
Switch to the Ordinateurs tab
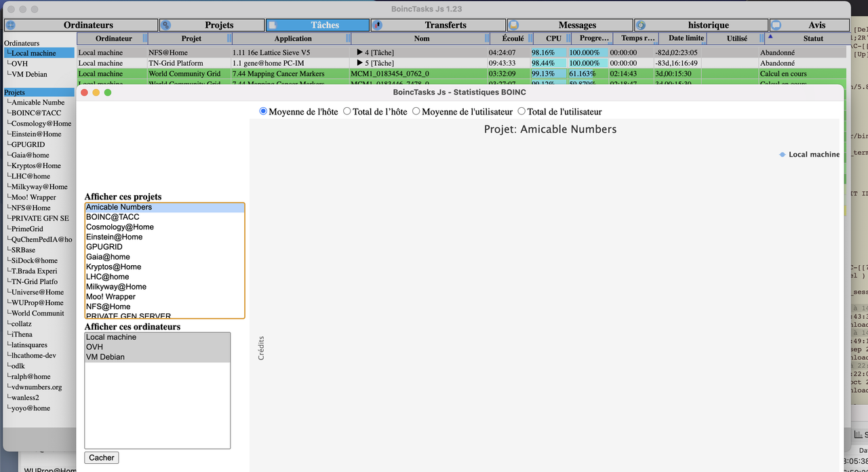point(80,25)
